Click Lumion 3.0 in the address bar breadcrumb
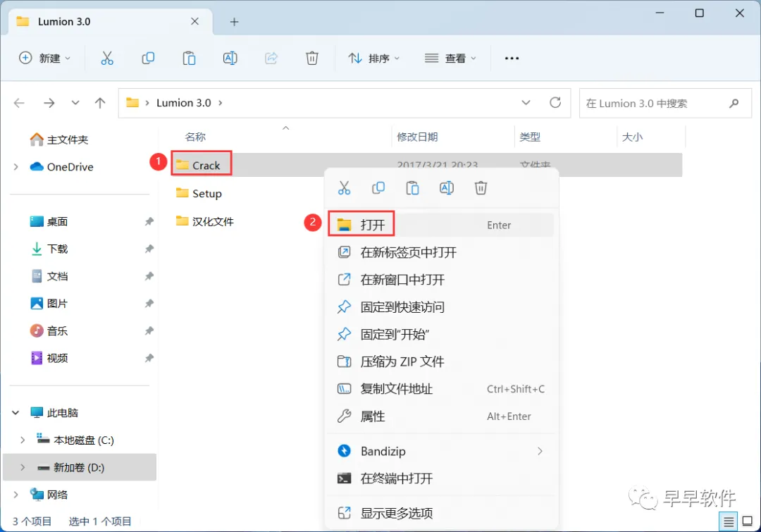Viewport: 761px width, 532px height. pos(183,103)
